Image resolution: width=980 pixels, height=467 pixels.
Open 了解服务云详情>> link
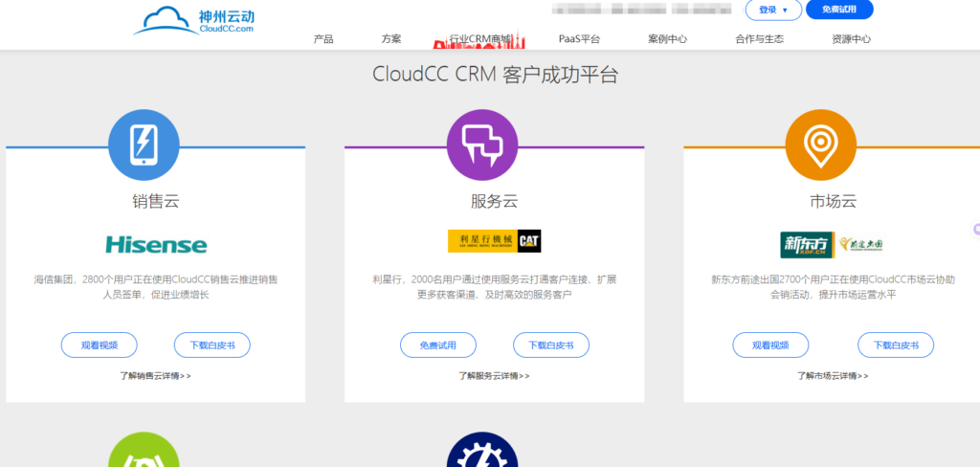495,376
